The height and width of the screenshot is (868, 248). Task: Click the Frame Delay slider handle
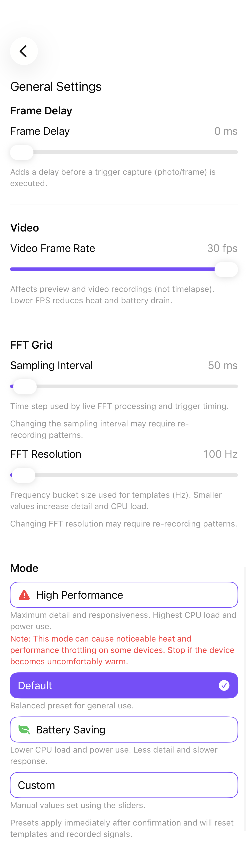point(22,152)
